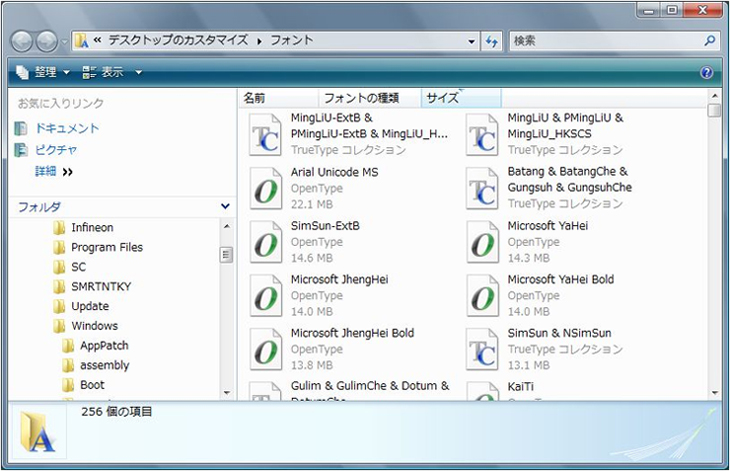Image resolution: width=730 pixels, height=471 pixels.
Task: Select Microsoft YaHei font icon
Action: [482, 242]
